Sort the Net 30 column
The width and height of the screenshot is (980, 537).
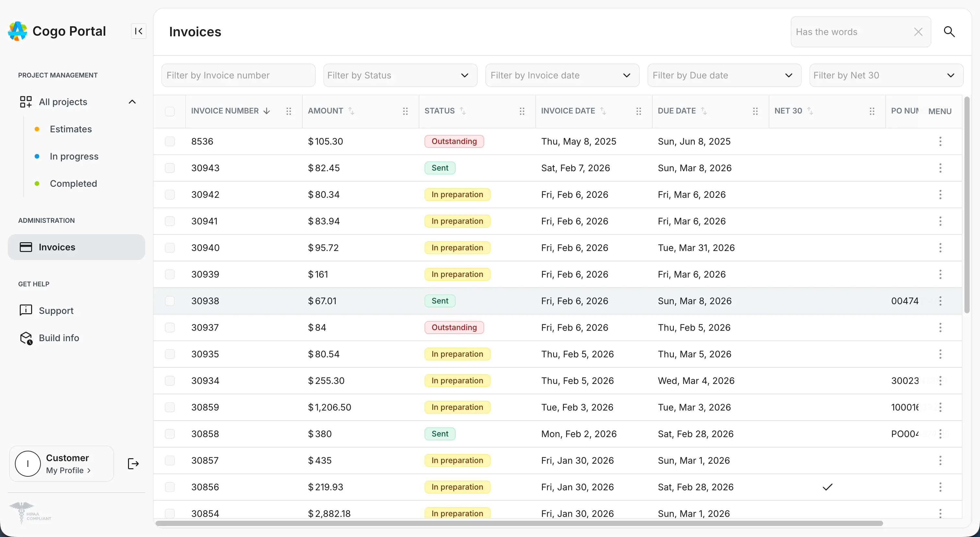click(810, 111)
